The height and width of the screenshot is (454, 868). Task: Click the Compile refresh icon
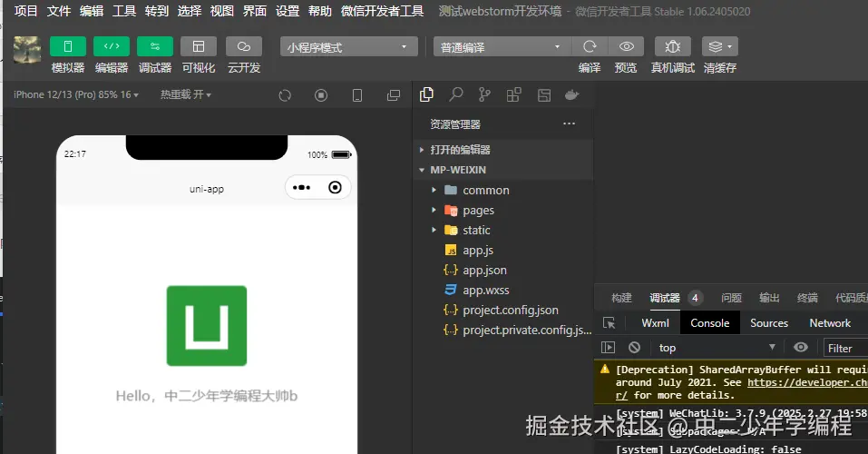click(x=590, y=46)
